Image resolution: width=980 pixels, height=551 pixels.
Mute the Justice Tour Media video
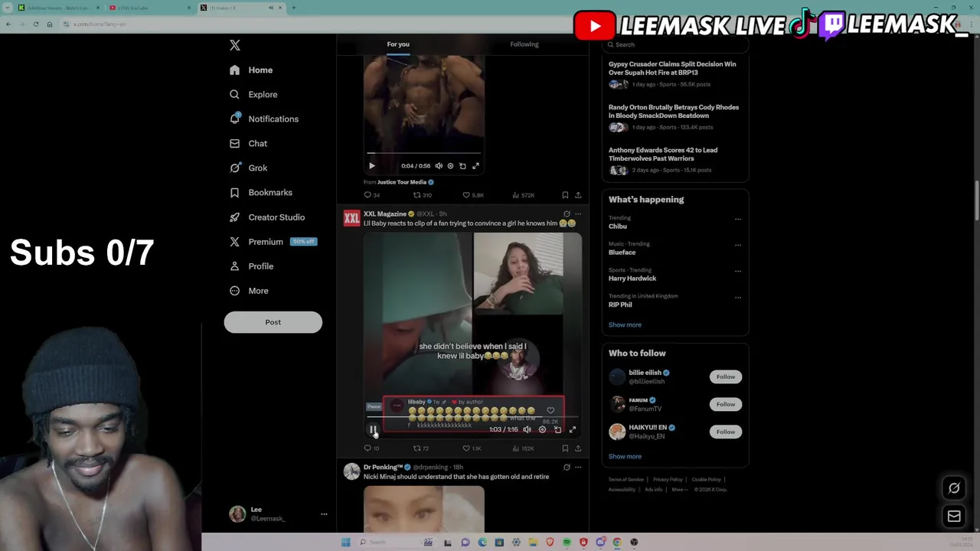coord(439,165)
